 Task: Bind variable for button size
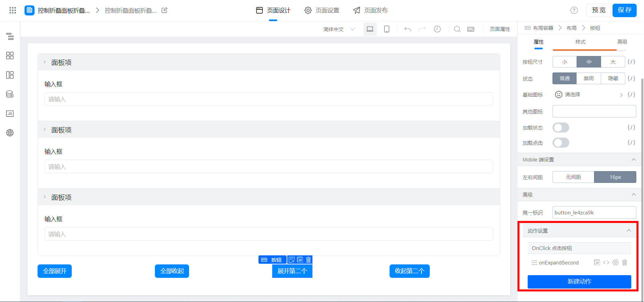[631, 62]
